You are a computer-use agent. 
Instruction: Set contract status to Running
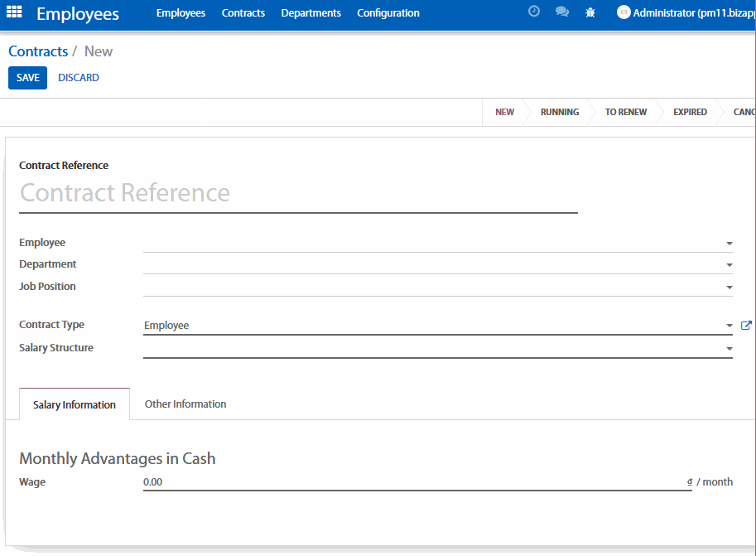[x=560, y=112]
